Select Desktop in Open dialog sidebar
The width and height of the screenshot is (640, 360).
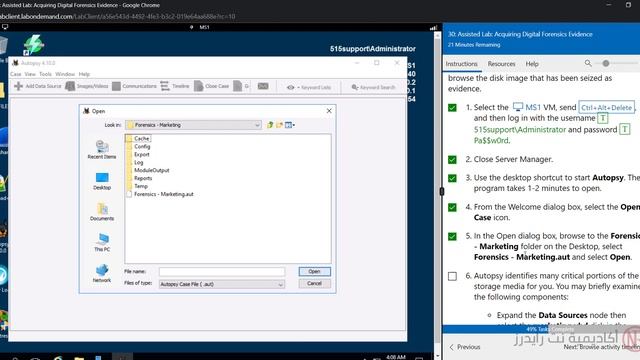[102, 181]
